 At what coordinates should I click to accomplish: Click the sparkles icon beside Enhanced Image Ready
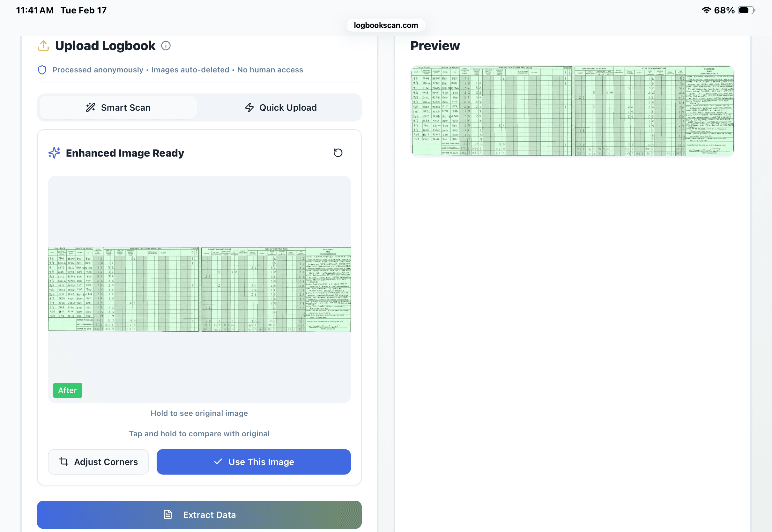tap(54, 153)
